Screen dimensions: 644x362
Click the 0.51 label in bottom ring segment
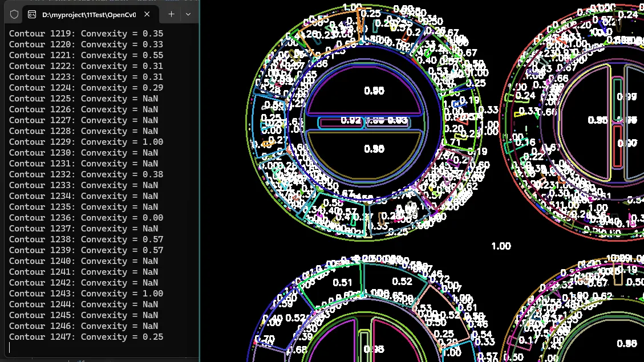point(342,282)
